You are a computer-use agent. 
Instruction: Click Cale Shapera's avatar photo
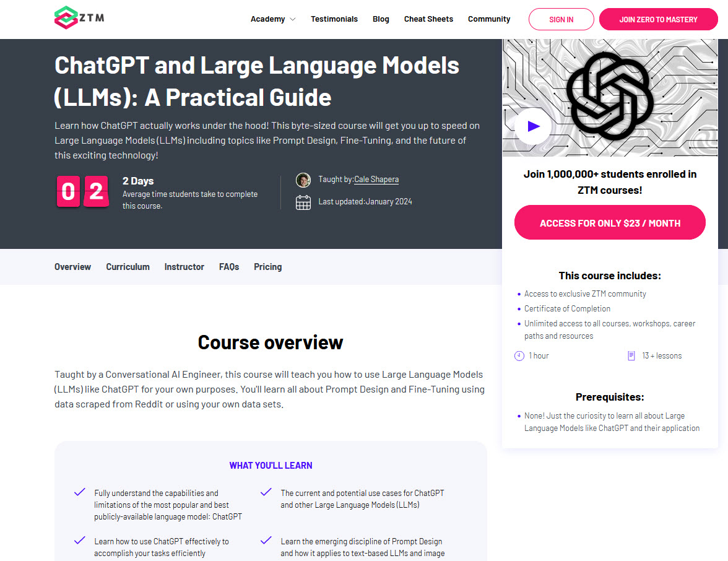coord(303,180)
